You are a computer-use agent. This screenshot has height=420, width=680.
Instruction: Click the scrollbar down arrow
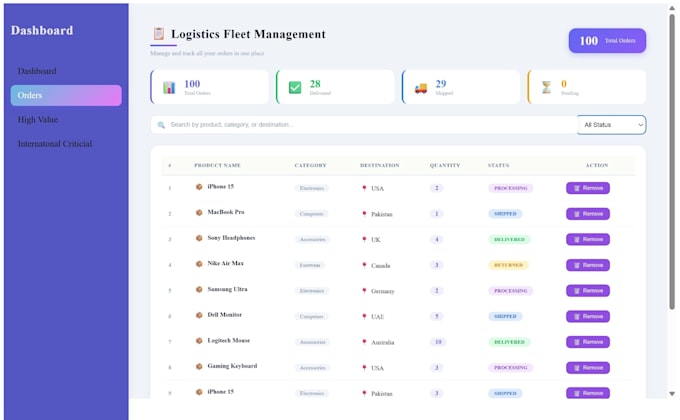[x=672, y=394]
